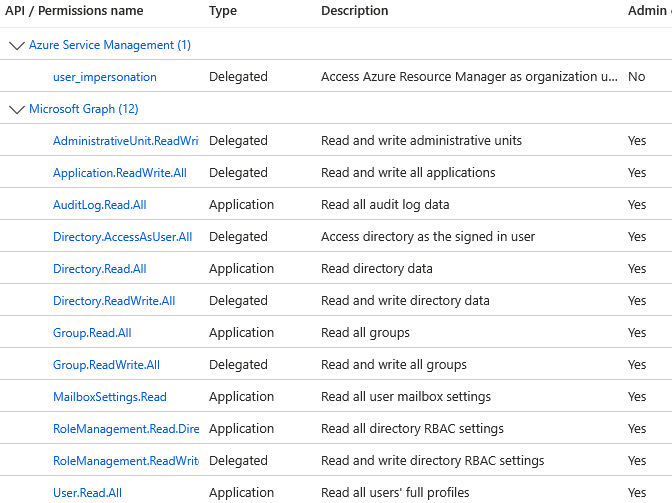Screen dimensions: 672x503
Task: Click 'Delegated' type in Directory.AccessAsUser.All row
Action: [238, 237]
